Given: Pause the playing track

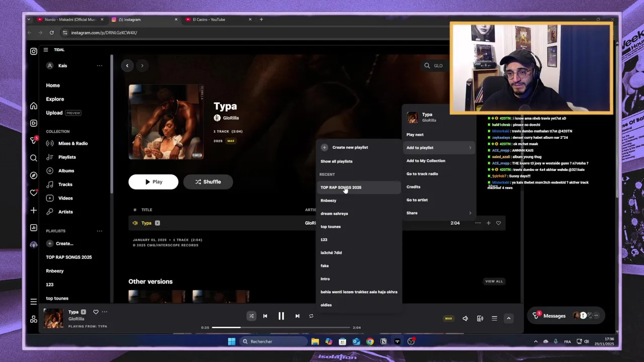Looking at the screenshot, I should click(281, 316).
